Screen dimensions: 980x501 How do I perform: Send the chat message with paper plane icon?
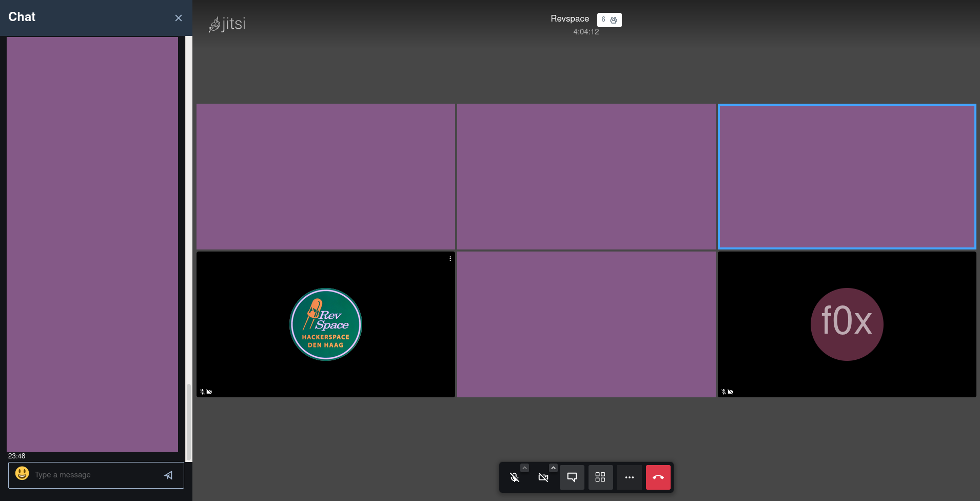pyautogui.click(x=168, y=475)
